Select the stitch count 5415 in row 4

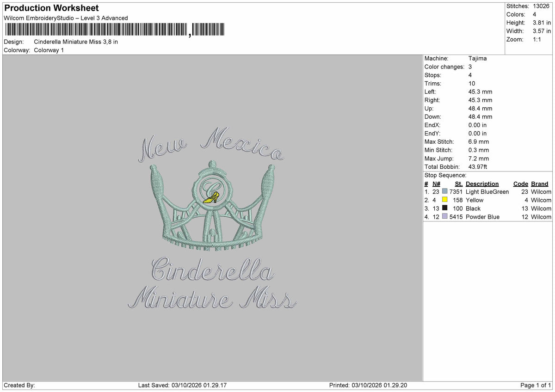456,217
